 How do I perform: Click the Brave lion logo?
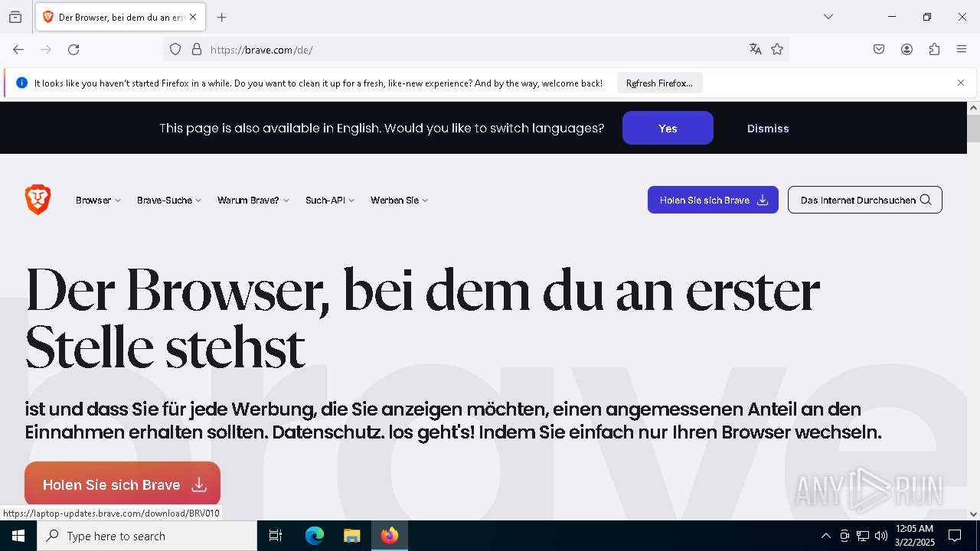38,200
